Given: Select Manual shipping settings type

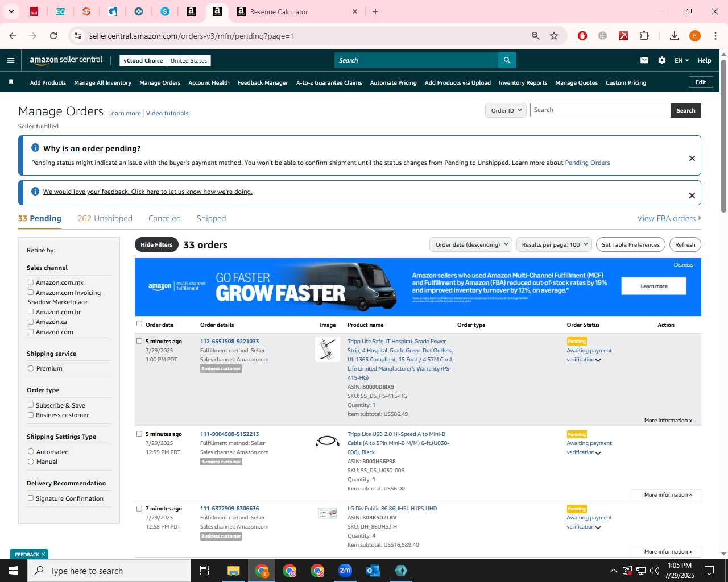Looking at the screenshot, I should pyautogui.click(x=31, y=462).
